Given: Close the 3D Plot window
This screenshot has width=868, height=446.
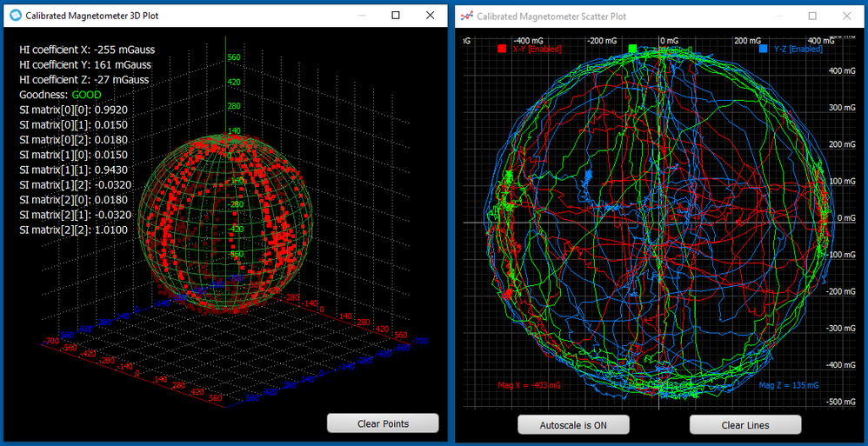Looking at the screenshot, I should [431, 16].
